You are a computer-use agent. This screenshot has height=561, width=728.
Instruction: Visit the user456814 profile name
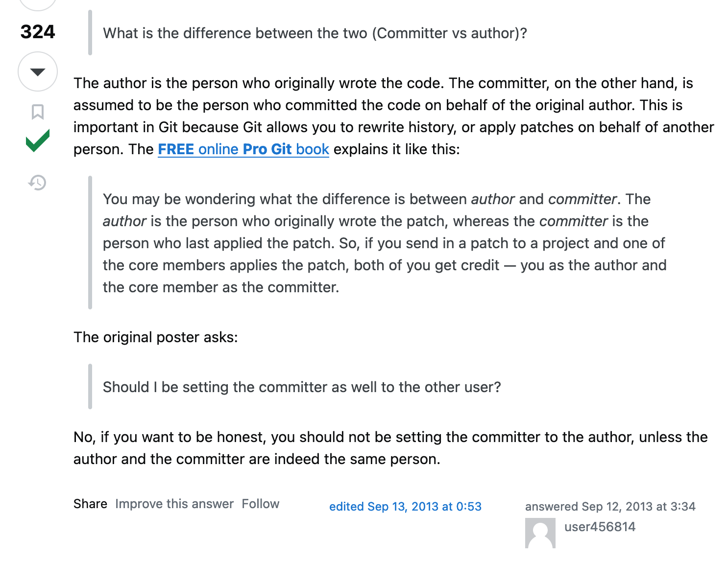point(600,527)
